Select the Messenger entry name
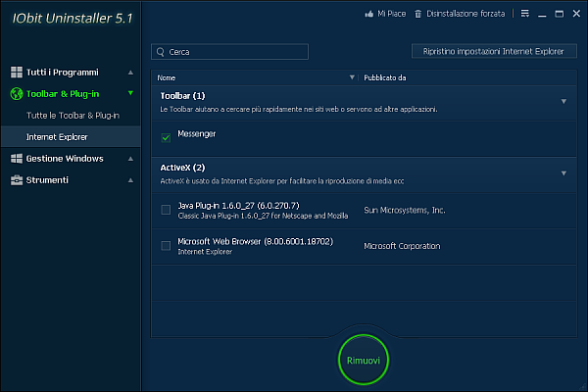This screenshot has width=588, height=392. click(197, 134)
